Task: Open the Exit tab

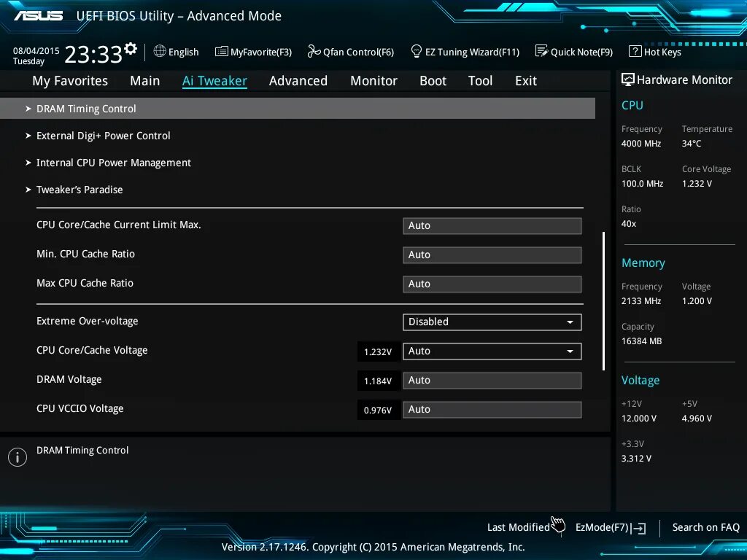Action: point(526,81)
